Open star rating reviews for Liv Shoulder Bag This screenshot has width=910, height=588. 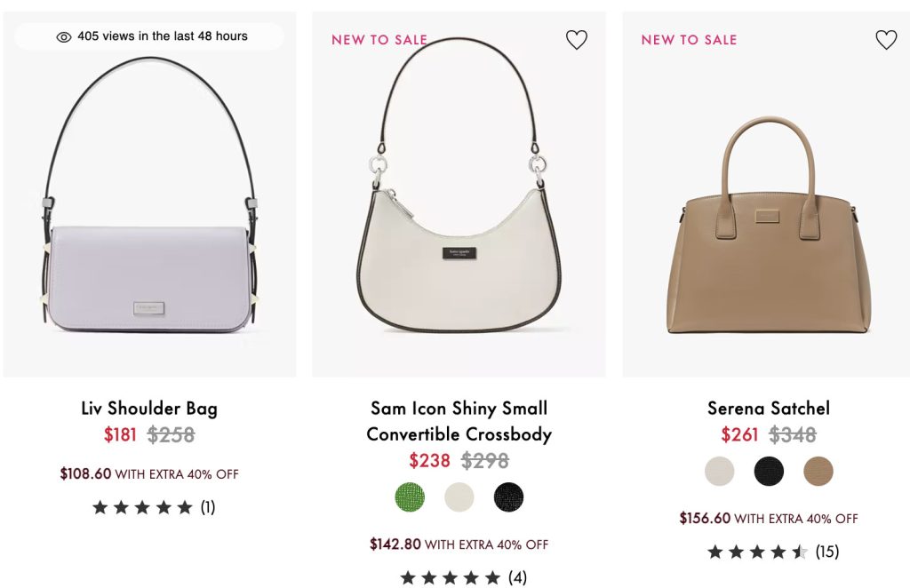click(x=153, y=507)
